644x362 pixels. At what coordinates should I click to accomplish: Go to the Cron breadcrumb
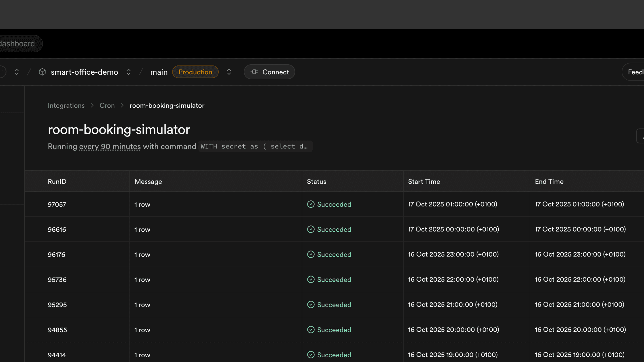click(x=107, y=105)
